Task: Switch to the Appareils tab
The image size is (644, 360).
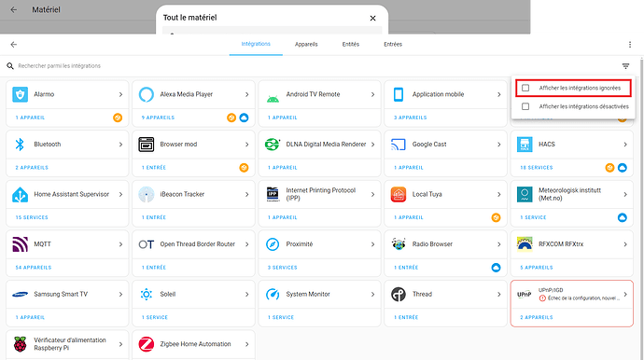Action: click(x=306, y=45)
